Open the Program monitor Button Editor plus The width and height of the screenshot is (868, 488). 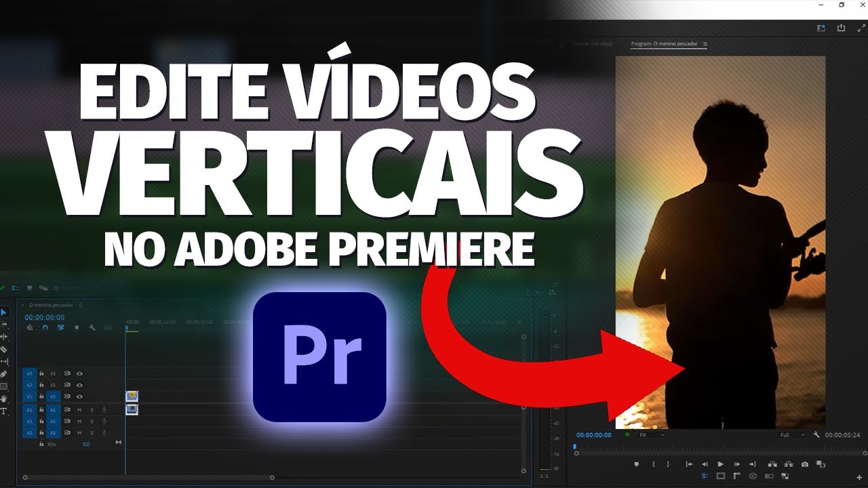tap(859, 477)
